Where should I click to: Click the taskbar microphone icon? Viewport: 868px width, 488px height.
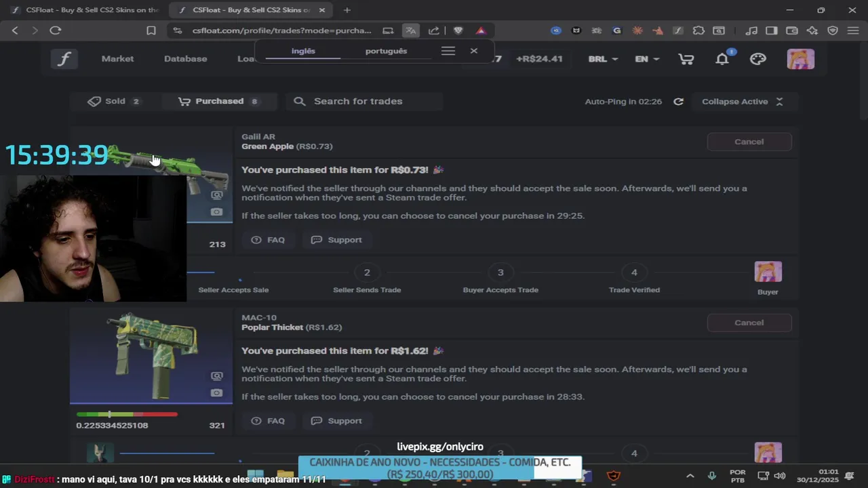pyautogui.click(x=711, y=476)
